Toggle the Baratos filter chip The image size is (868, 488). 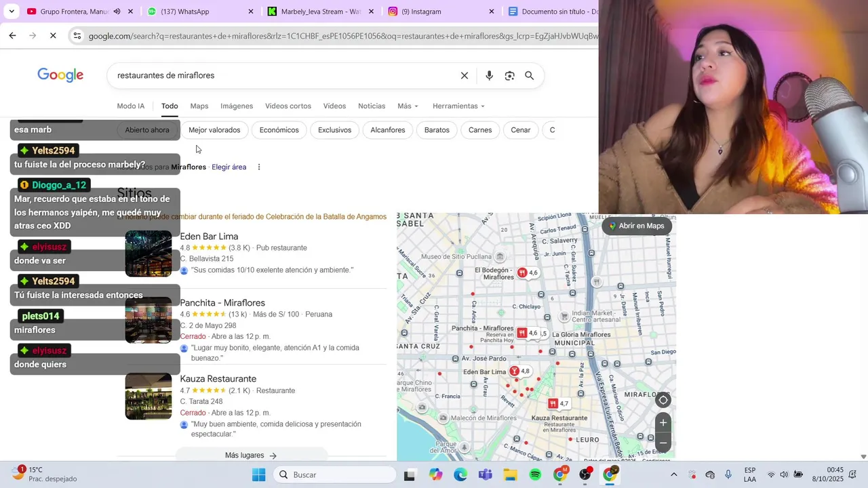437,130
